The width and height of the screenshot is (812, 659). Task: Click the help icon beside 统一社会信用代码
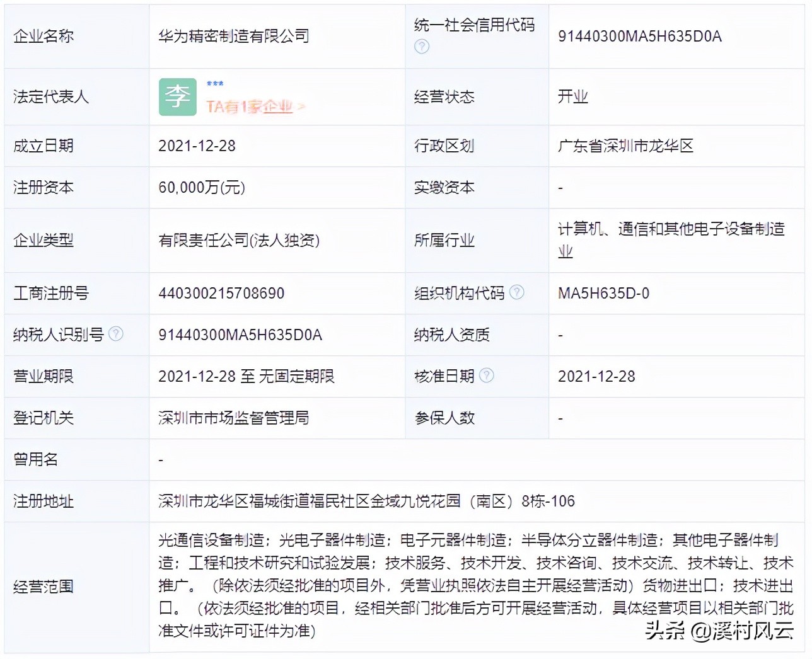(x=421, y=47)
